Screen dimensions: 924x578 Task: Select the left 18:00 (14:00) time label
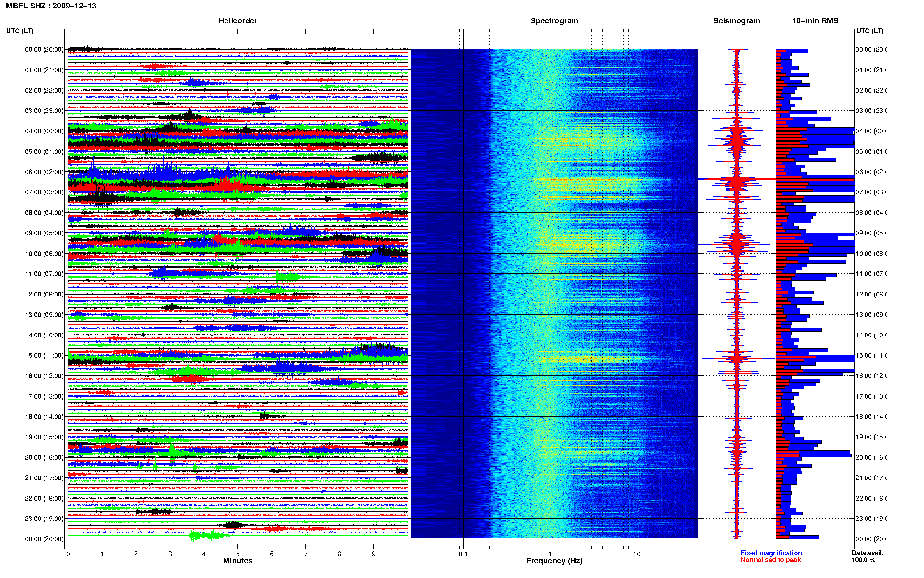pyautogui.click(x=44, y=417)
